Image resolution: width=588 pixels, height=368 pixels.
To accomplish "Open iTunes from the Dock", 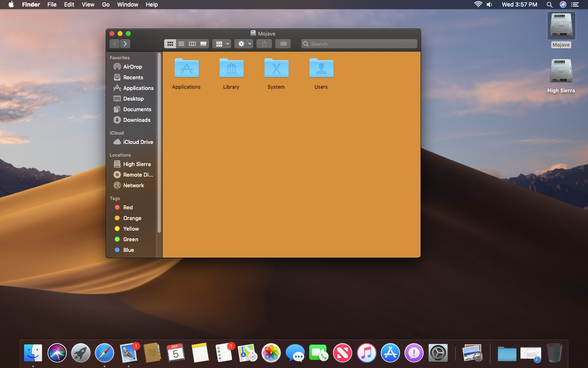I will click(x=366, y=353).
